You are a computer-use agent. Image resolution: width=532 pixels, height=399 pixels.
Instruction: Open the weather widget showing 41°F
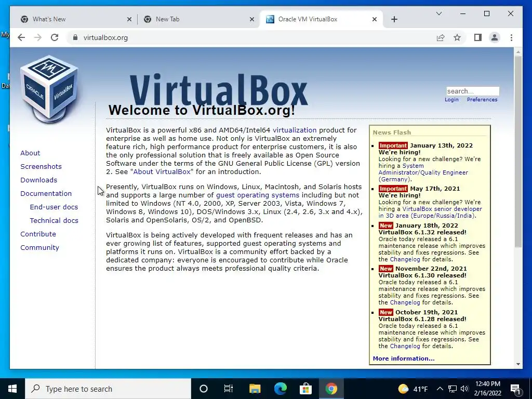click(x=413, y=389)
